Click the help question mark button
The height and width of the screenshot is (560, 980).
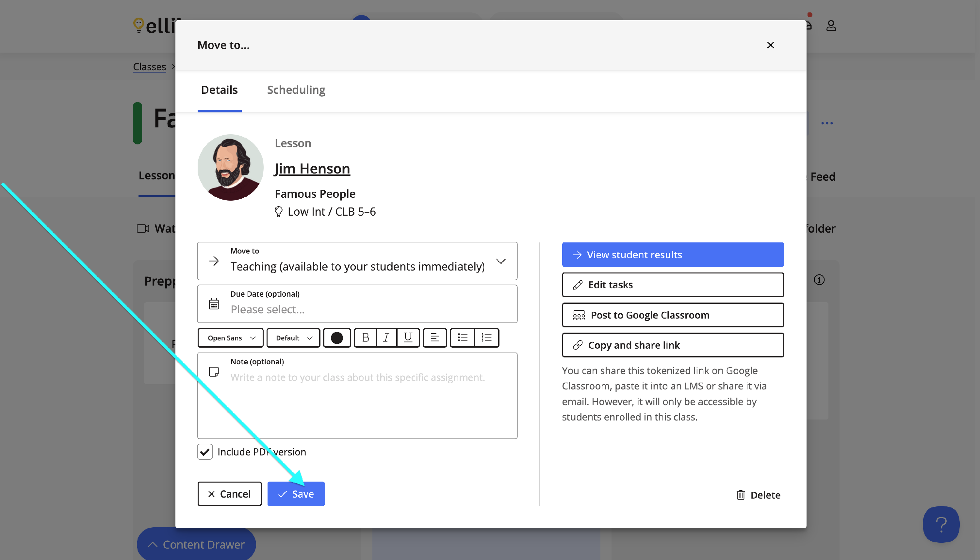pyautogui.click(x=940, y=524)
